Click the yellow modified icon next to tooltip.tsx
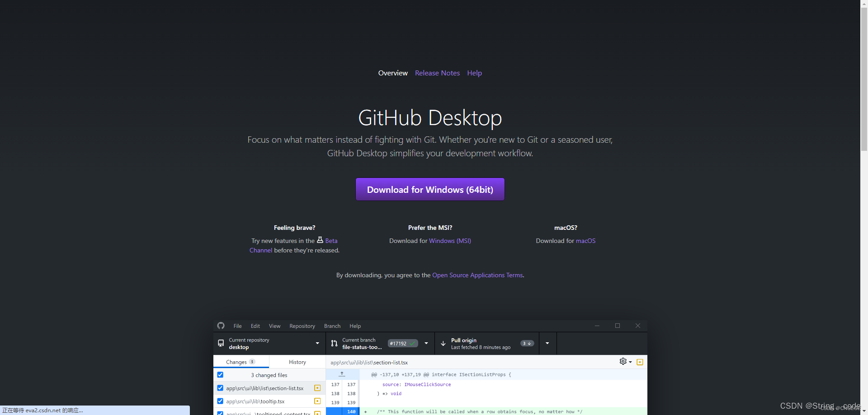This screenshot has width=868, height=415. pos(317,401)
